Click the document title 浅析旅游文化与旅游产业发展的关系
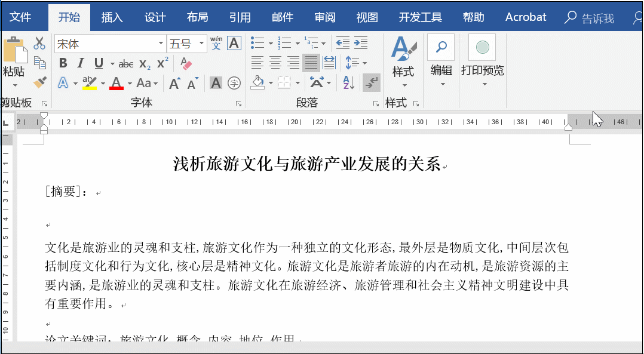Viewport: 644px width, 354px height. [x=306, y=164]
